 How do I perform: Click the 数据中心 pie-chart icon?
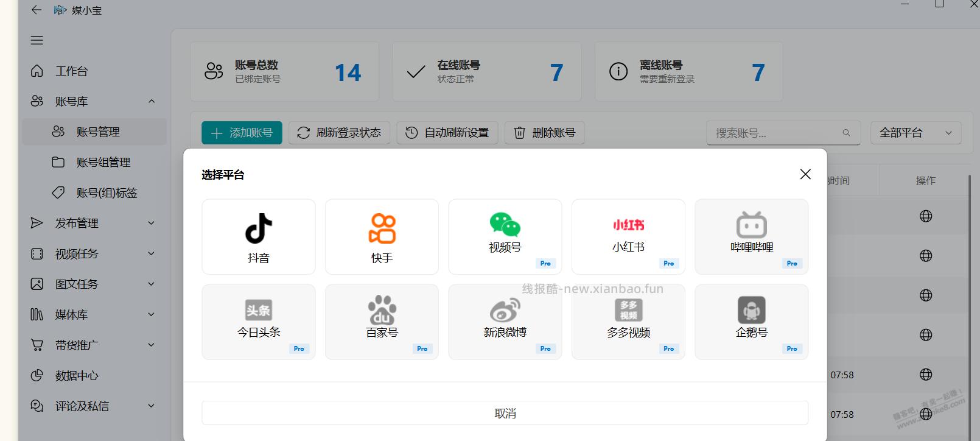click(x=37, y=375)
